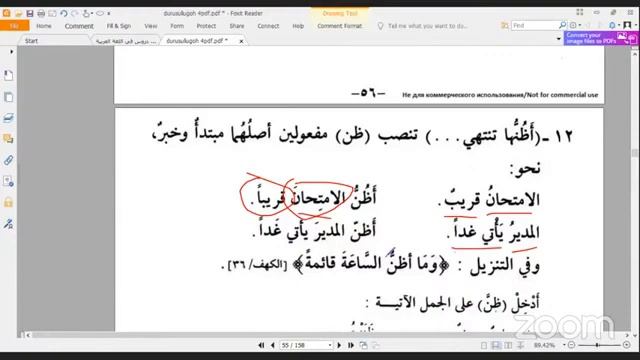
Task: Zoom in using the plus button
Action: [627, 345]
